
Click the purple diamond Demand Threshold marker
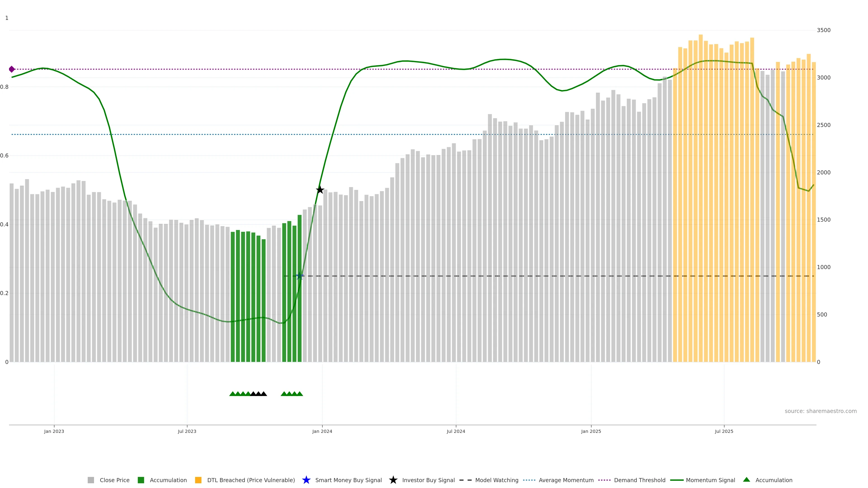[x=12, y=69]
